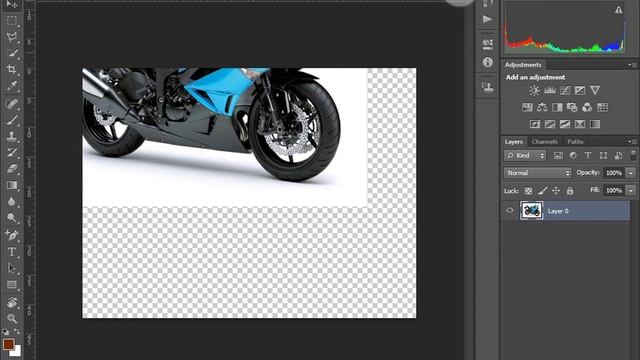Switch to the Paths tab

[575, 142]
